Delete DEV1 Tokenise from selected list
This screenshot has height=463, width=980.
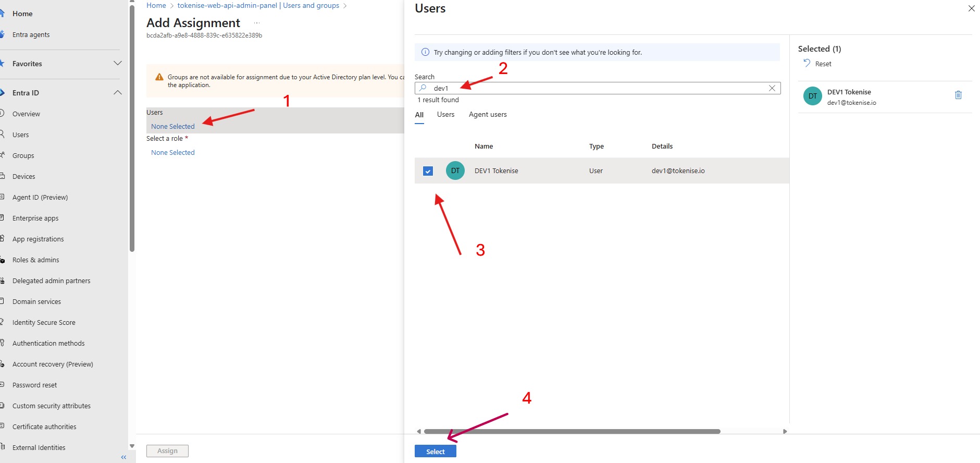click(x=958, y=95)
